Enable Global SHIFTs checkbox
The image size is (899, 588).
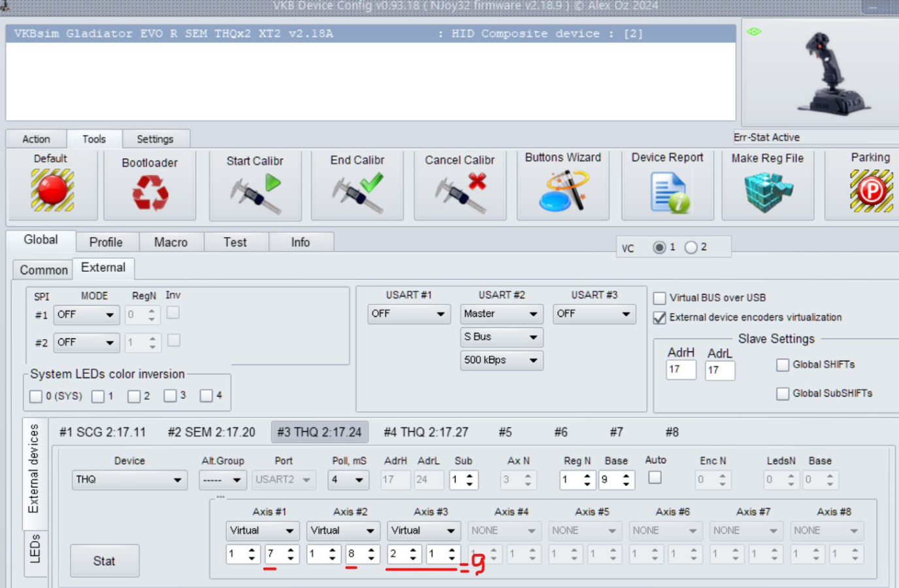tap(783, 365)
